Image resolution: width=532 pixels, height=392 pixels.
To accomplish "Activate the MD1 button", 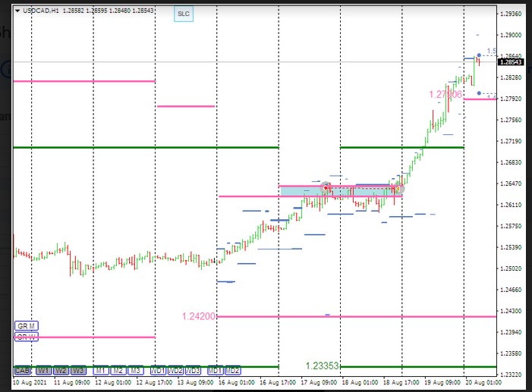I will tap(215, 370).
